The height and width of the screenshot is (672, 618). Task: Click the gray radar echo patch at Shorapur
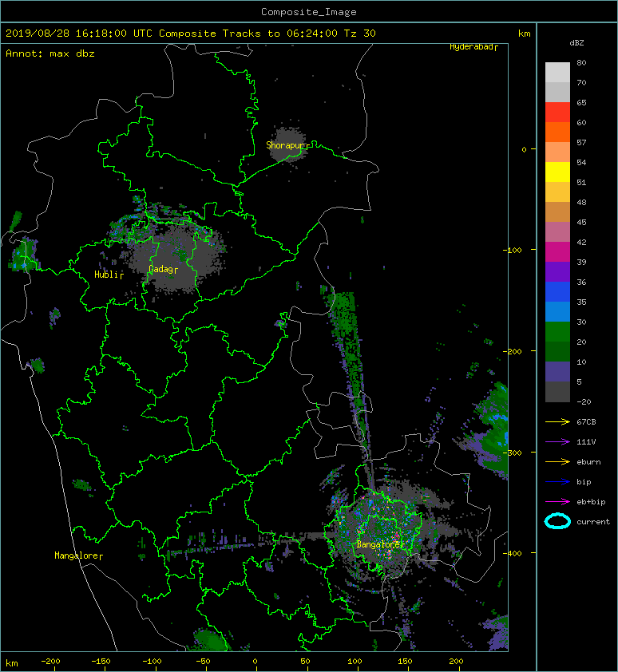click(288, 144)
